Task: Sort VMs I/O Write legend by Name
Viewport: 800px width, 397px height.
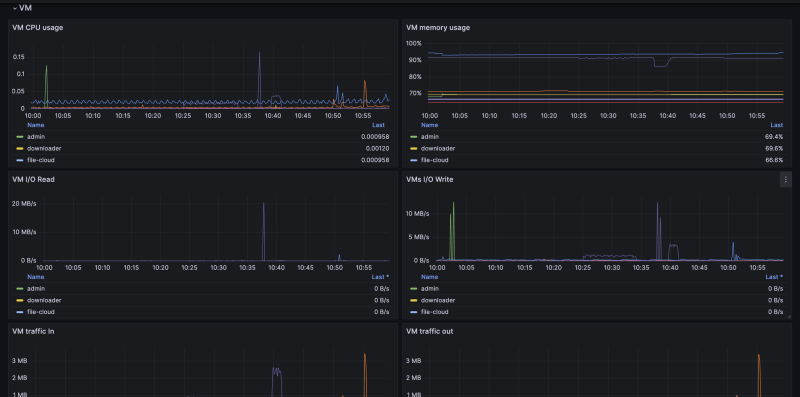Action: tap(429, 277)
